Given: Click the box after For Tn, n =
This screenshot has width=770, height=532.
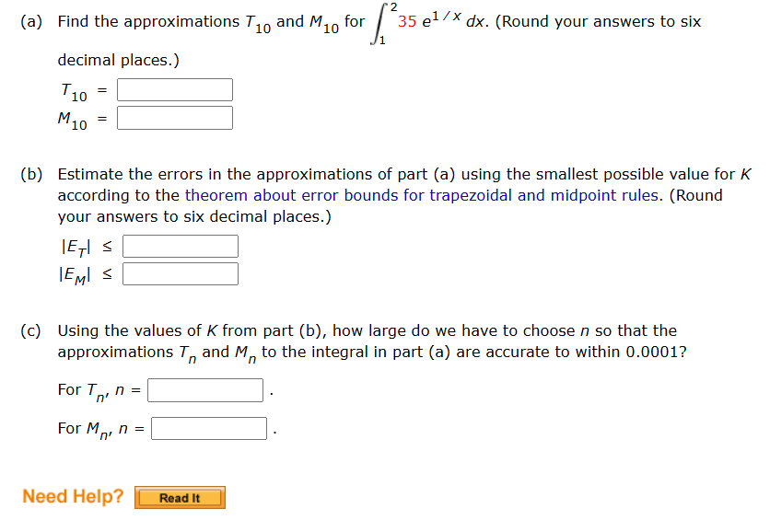Looking at the screenshot, I should click(x=204, y=389).
